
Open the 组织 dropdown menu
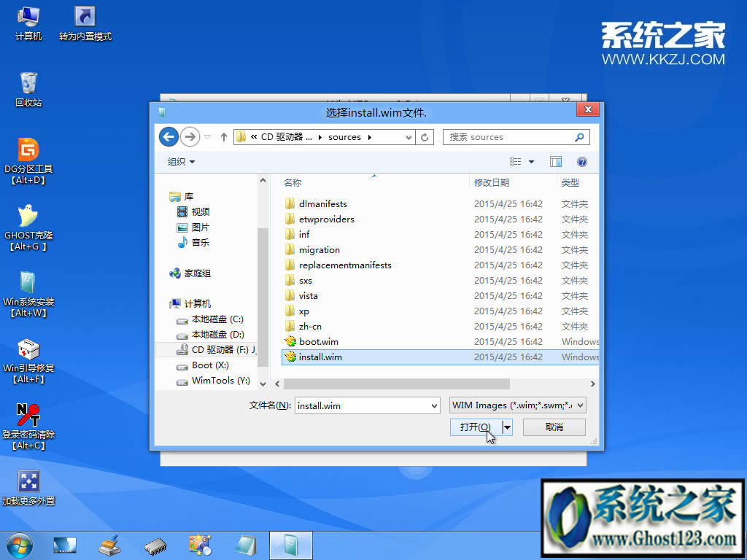[181, 161]
